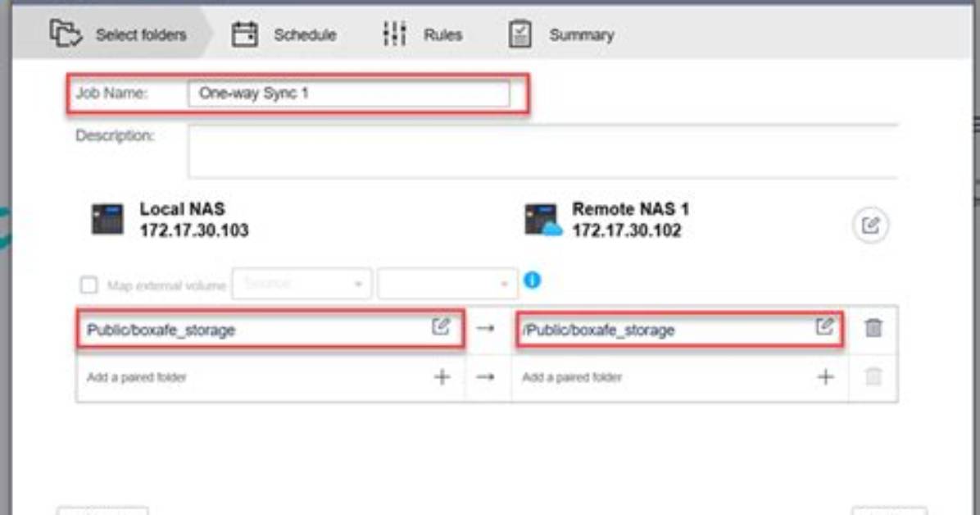
Task: Click the blue info icon
Action: [x=532, y=280]
